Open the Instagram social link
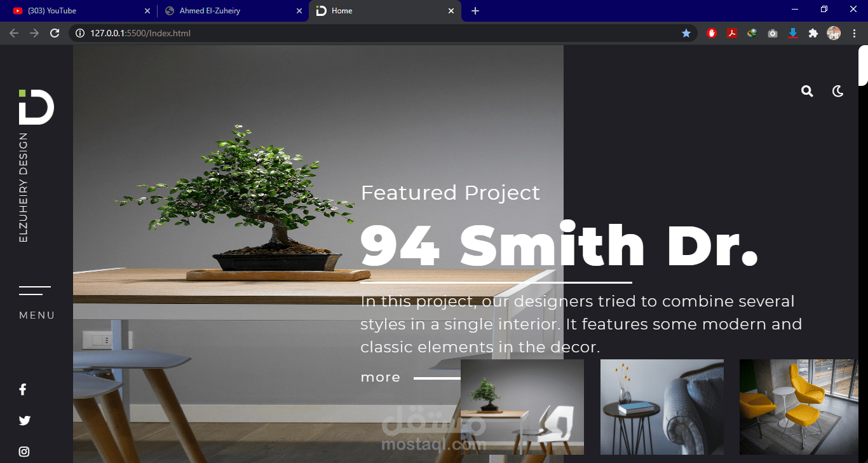The image size is (868, 463). coord(24,452)
